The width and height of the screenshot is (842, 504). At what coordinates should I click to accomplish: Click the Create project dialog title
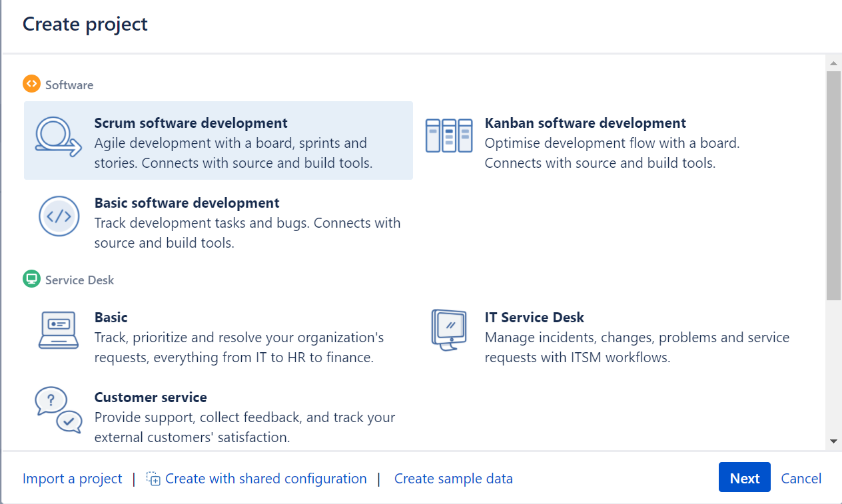pyautogui.click(x=85, y=24)
